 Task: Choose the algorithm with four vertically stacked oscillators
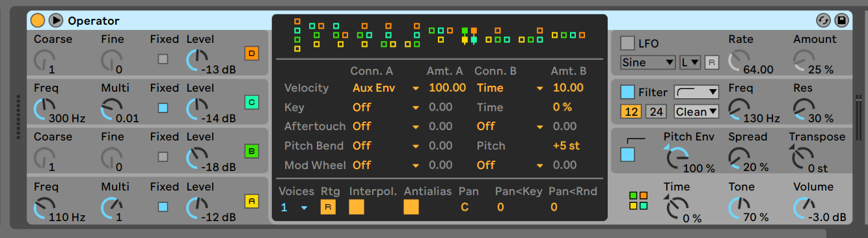(297, 34)
